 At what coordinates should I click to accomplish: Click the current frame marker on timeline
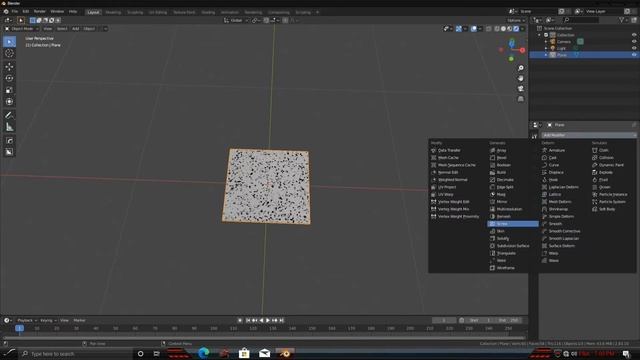coord(19,328)
